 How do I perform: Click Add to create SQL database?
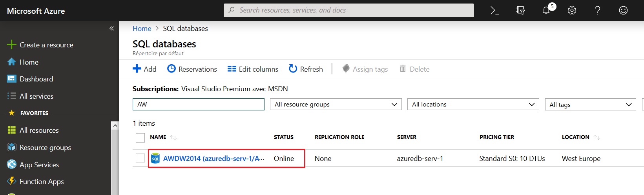pos(145,69)
